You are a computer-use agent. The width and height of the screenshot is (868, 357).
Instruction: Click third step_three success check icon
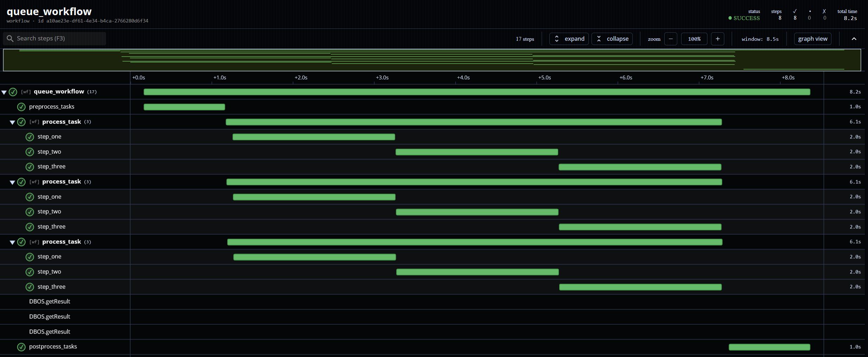[x=30, y=287]
